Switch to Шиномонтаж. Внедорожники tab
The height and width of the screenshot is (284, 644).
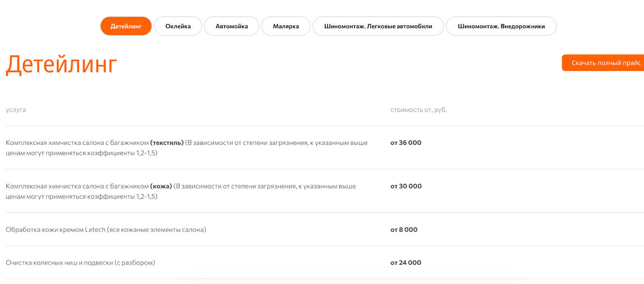tap(501, 26)
